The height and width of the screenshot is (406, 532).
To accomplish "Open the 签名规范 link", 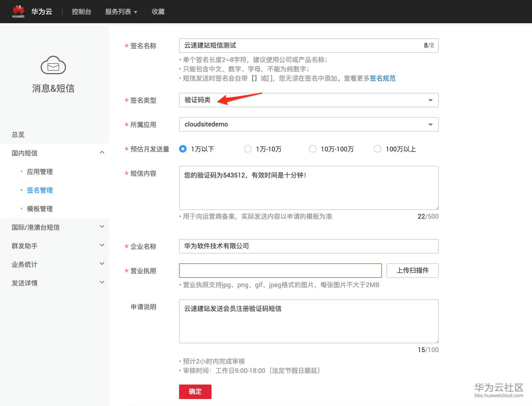I will [x=382, y=78].
